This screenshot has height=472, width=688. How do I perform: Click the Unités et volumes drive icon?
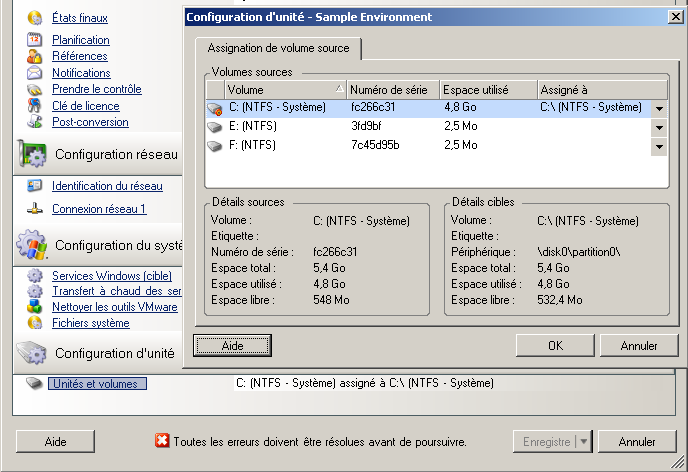pos(34,383)
